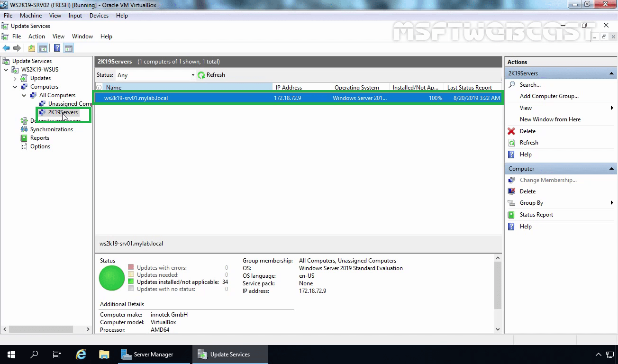Click the red X Delete icon under 2K19Servers

click(511, 131)
